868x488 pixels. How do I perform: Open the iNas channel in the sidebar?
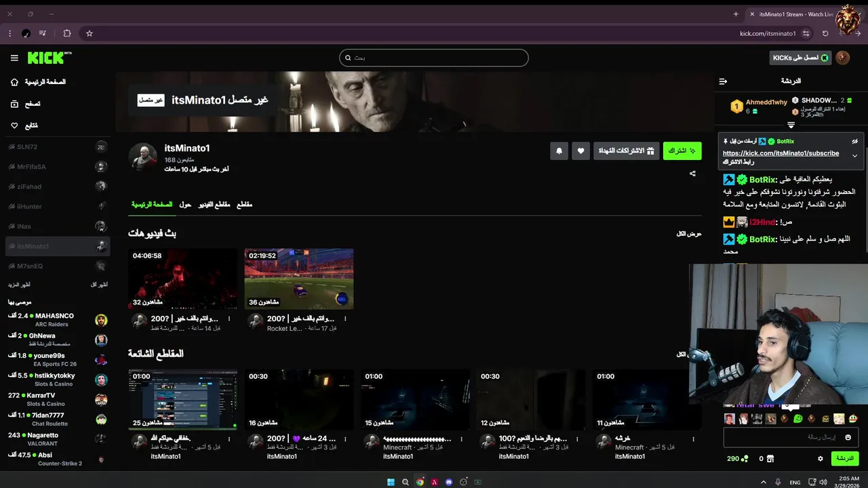58,226
